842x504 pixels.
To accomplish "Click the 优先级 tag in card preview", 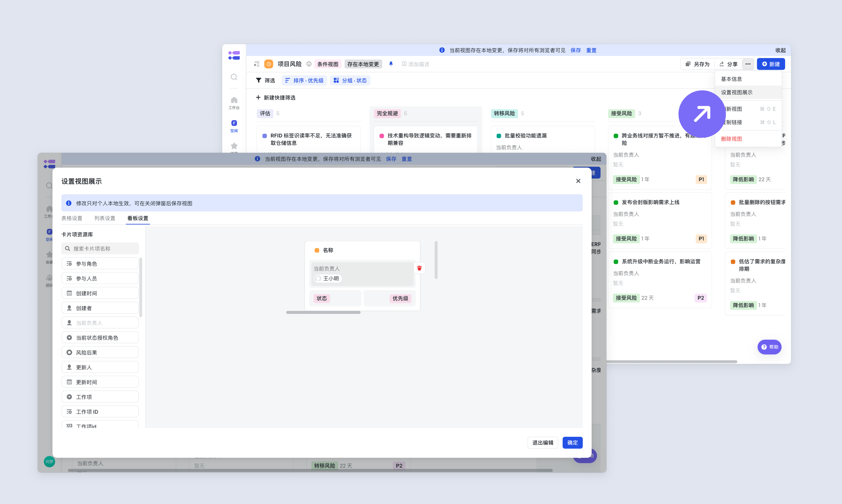I will coord(400,298).
